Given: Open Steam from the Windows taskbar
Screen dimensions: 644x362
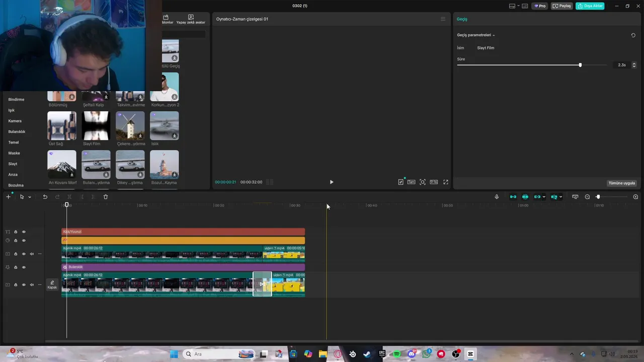Looking at the screenshot, I should 367,354.
